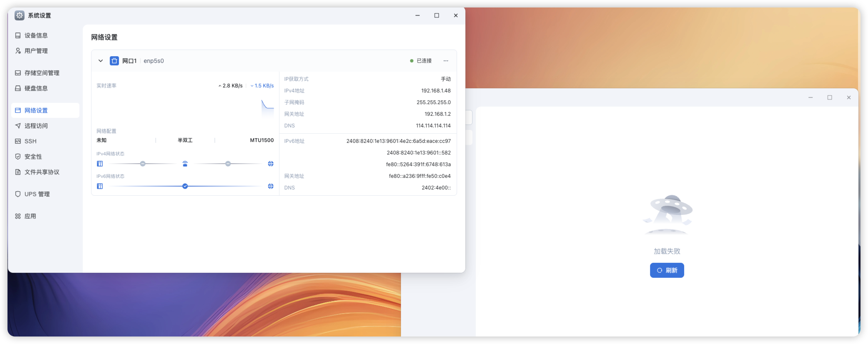Minimize the 系统设置 window
The width and height of the screenshot is (868, 344).
(x=418, y=15)
